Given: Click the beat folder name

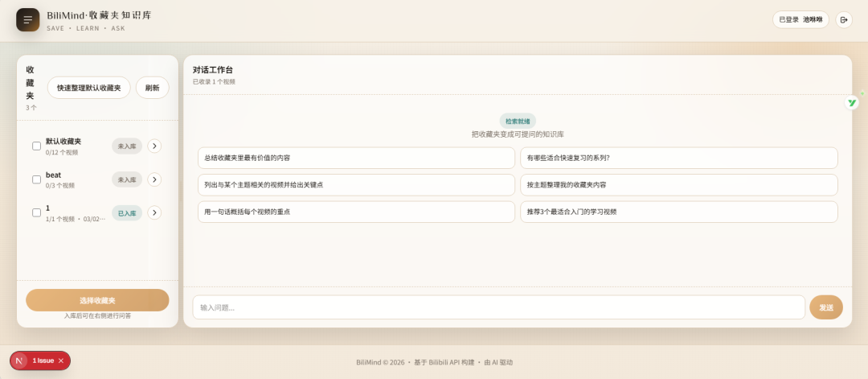Looking at the screenshot, I should pos(53,175).
